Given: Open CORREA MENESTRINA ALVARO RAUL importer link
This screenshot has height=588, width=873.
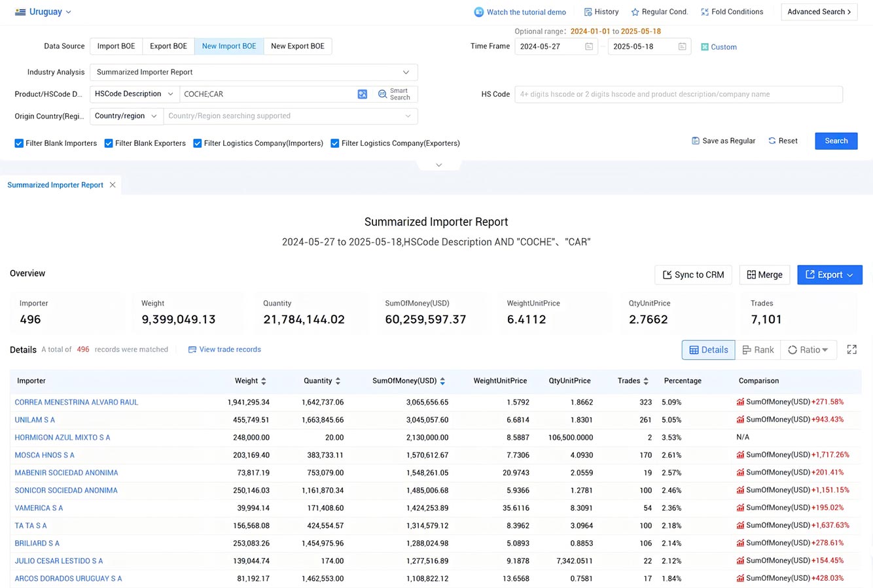Looking at the screenshot, I should click(77, 402).
